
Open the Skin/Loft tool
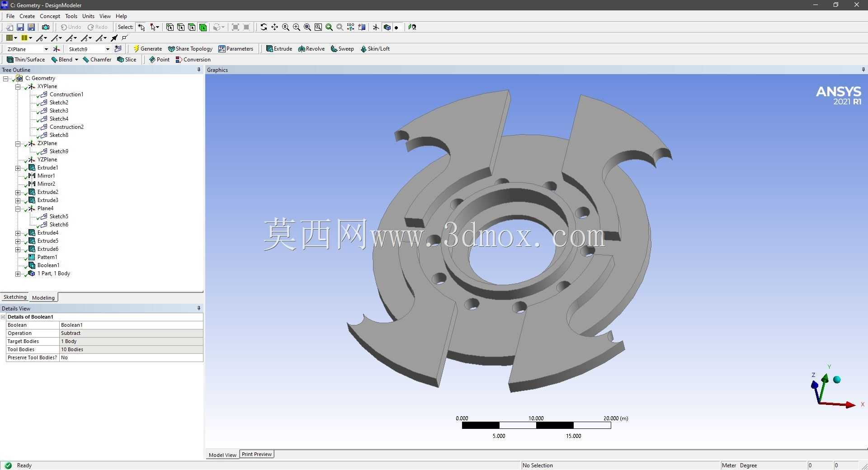point(375,49)
